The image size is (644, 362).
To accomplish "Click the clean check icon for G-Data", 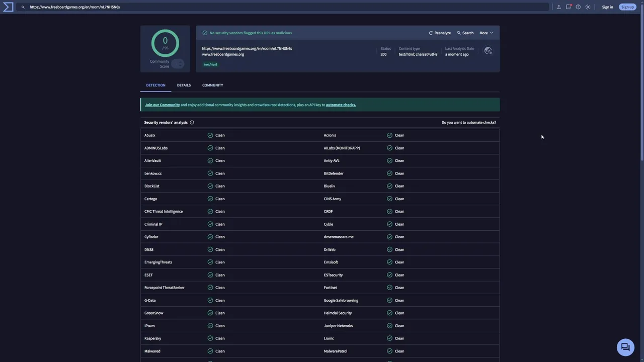I will coord(210,300).
